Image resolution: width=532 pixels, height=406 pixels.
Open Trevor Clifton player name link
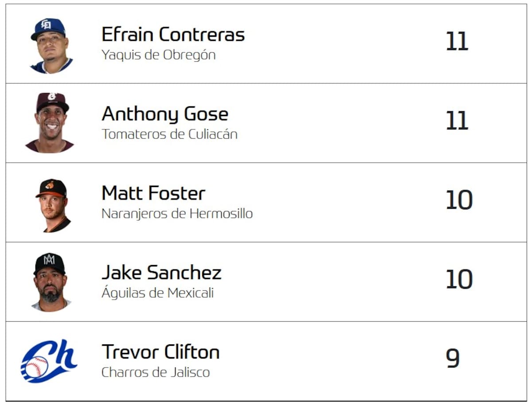pyautogui.click(x=160, y=352)
